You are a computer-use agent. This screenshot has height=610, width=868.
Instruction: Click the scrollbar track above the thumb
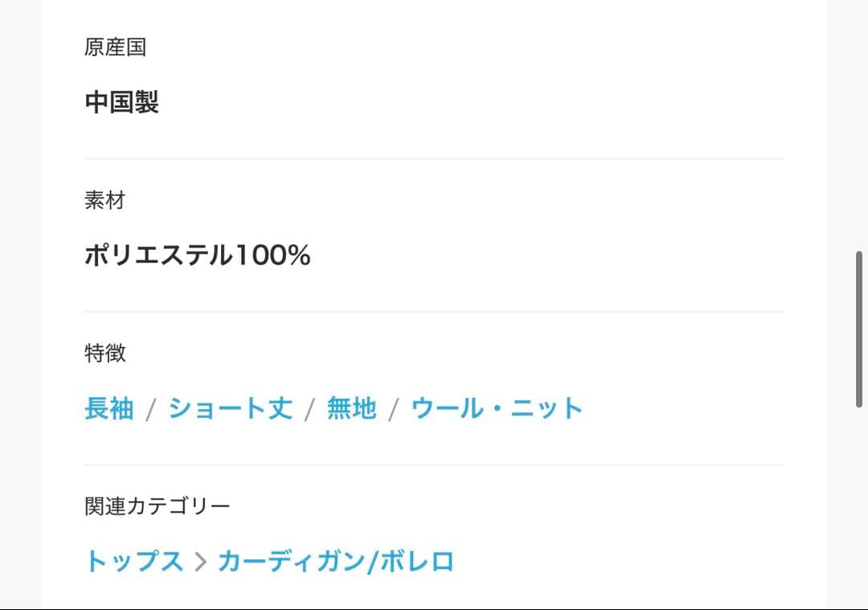859,125
